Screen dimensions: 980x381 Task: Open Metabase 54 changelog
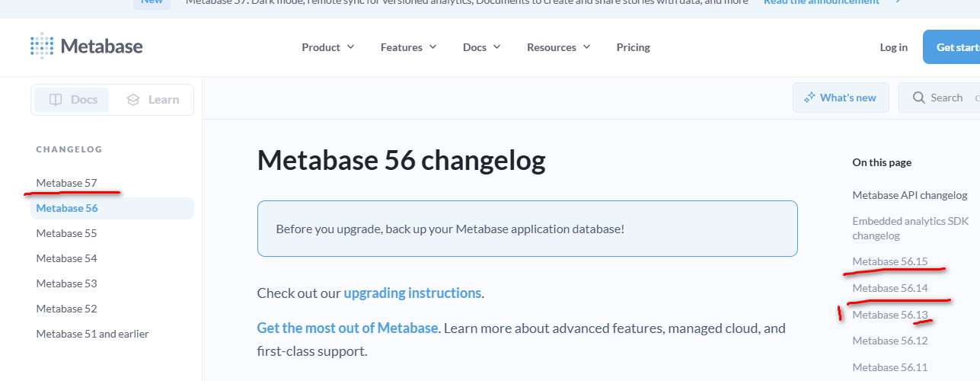point(66,258)
